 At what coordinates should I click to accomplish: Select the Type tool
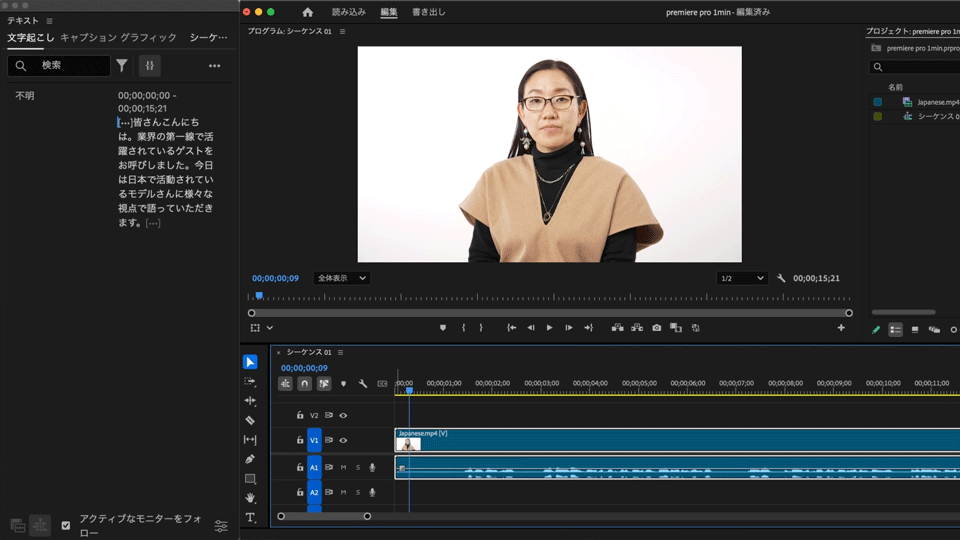pos(250,518)
